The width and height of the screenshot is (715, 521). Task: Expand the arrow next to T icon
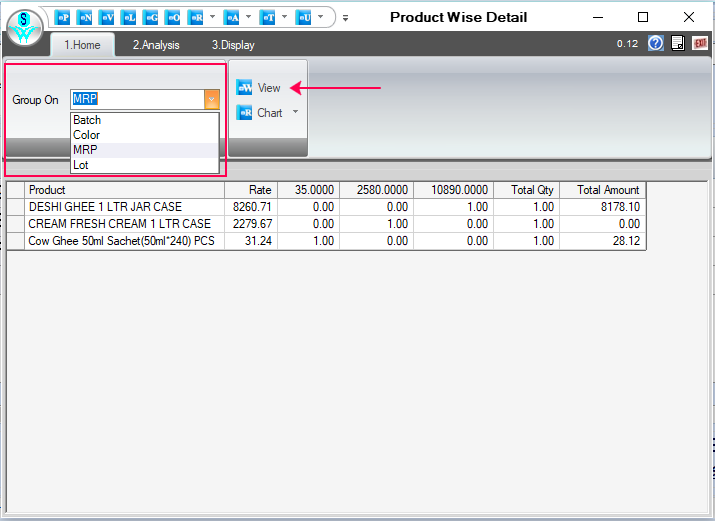pos(285,17)
